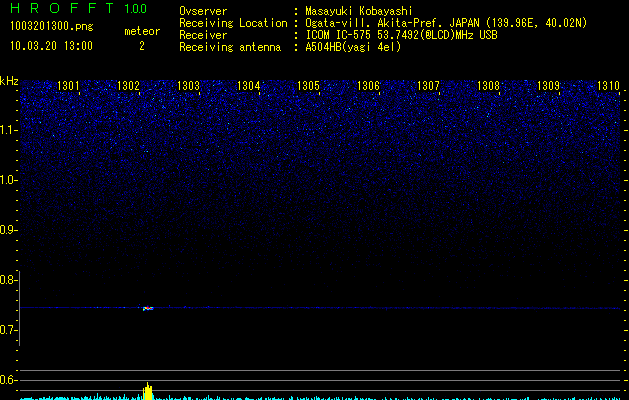This screenshot has width=629, height=400.
Task: Click the kHz axis unit label
Action: coord(9,81)
